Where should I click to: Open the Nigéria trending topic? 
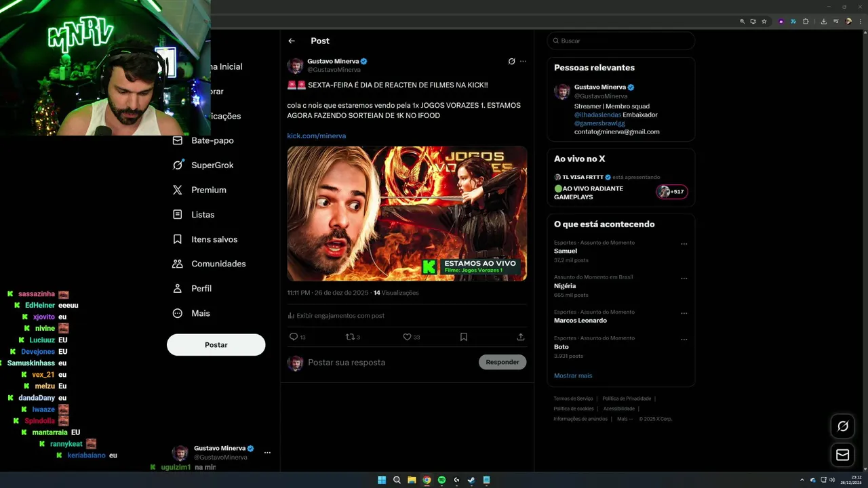click(x=565, y=286)
